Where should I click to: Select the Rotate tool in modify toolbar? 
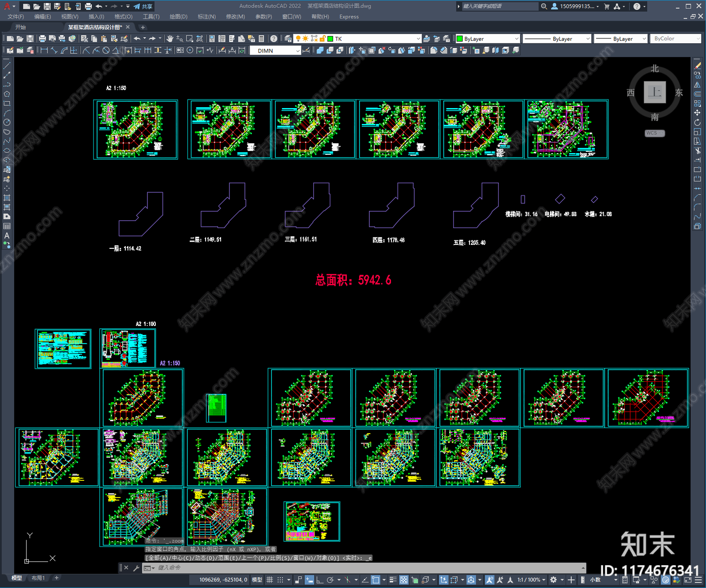click(x=698, y=122)
